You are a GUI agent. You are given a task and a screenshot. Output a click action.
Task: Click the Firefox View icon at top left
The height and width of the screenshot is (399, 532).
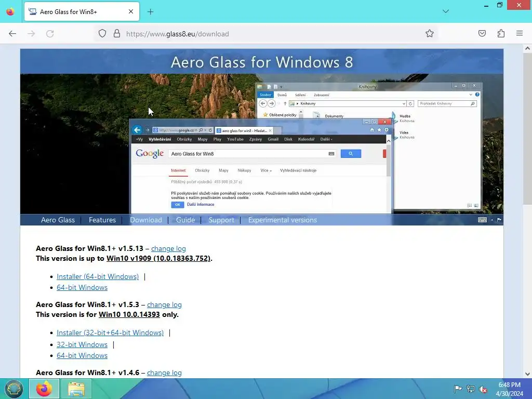(x=10, y=11)
